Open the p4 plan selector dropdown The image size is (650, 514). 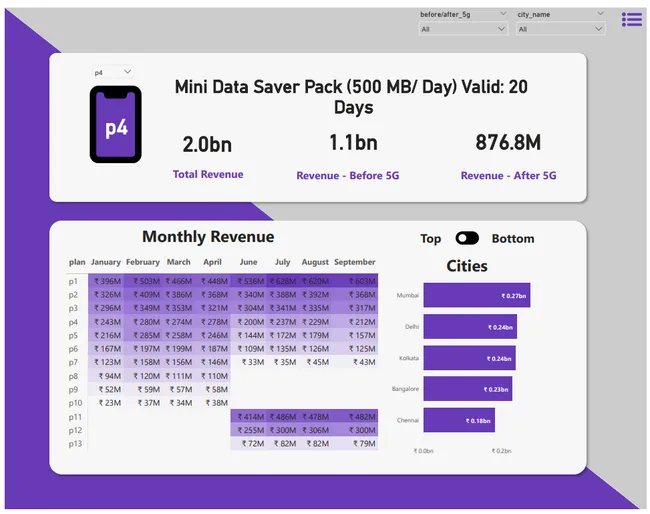112,72
